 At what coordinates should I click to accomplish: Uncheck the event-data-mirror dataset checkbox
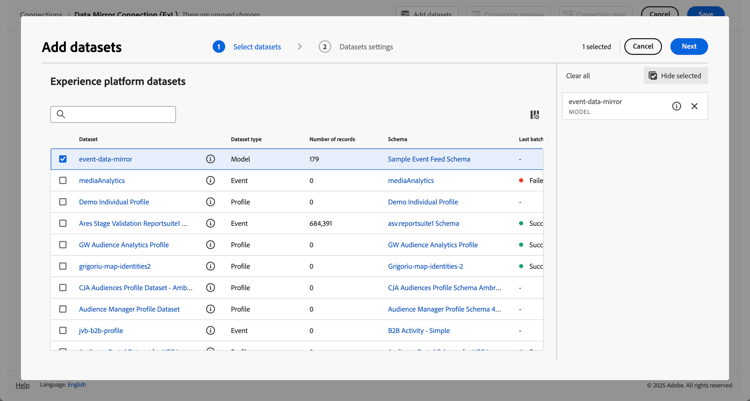click(x=63, y=159)
